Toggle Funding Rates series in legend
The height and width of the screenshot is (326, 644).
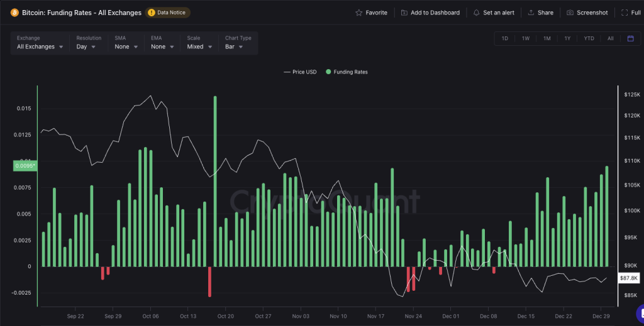point(347,72)
